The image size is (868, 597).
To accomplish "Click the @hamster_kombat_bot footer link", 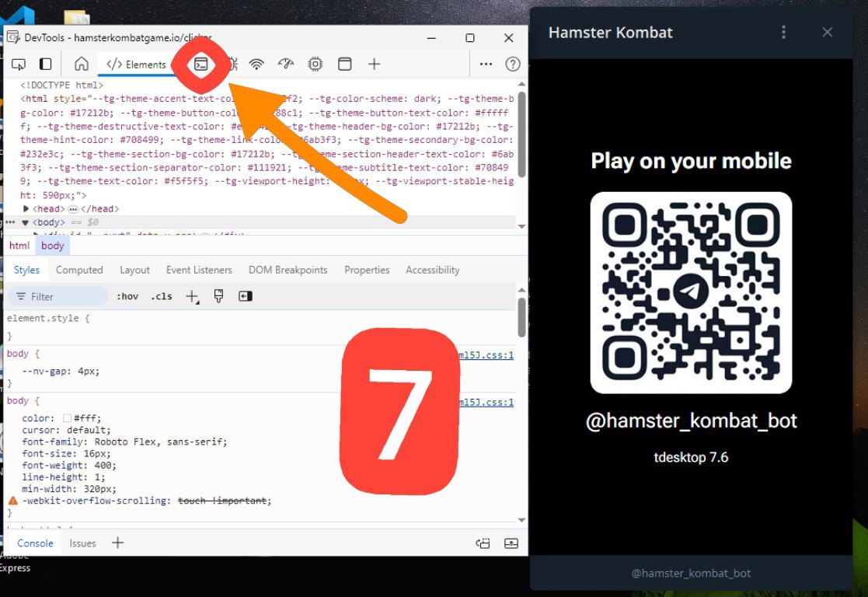I will [691, 573].
